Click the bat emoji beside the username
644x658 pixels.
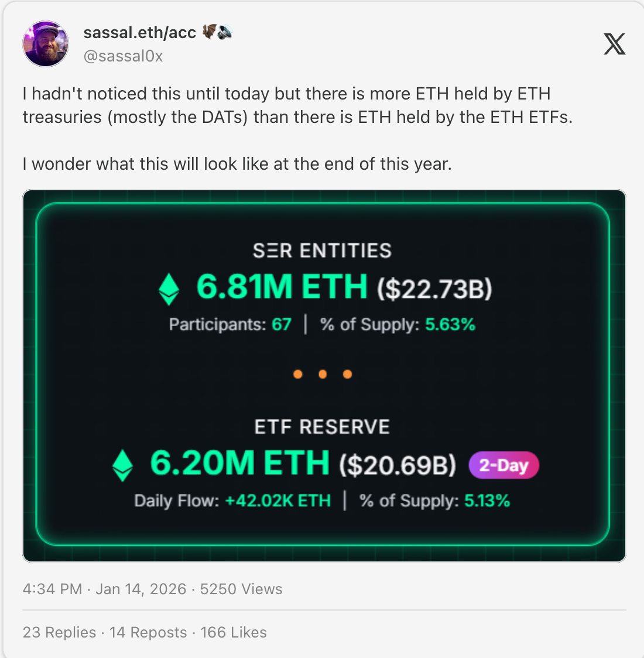(209, 32)
